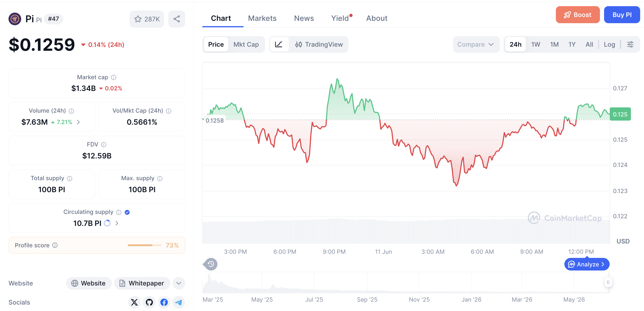The height and width of the screenshot is (311, 644).
Task: Click the Boost button
Action: pos(578,15)
